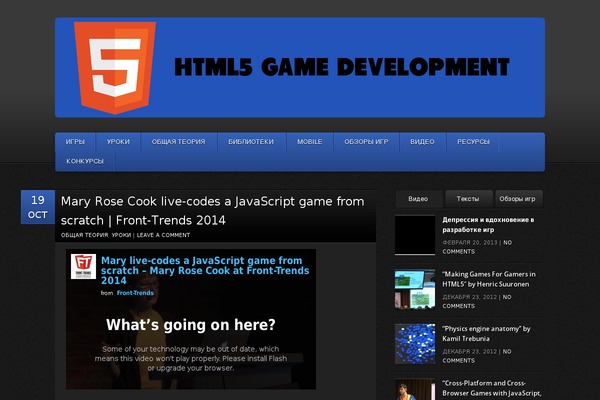Click NO COMMENTS under Physics engine post
Viewport: 600px width, 400px height.
(477, 356)
